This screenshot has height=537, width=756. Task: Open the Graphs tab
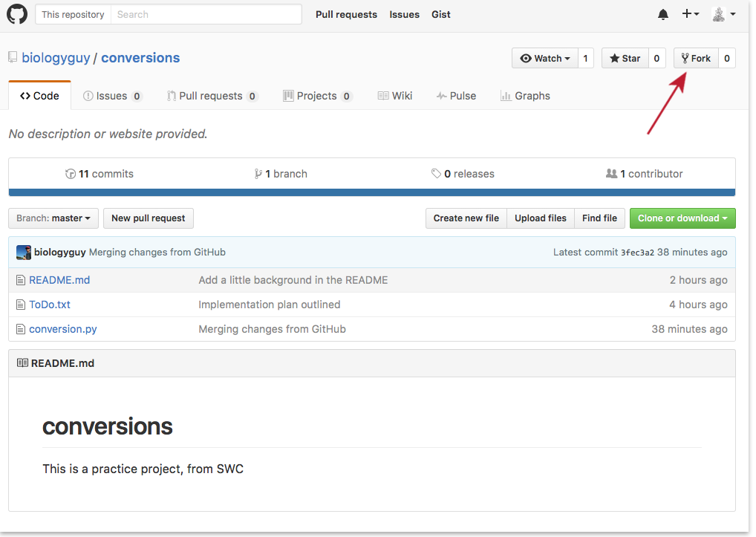click(525, 96)
